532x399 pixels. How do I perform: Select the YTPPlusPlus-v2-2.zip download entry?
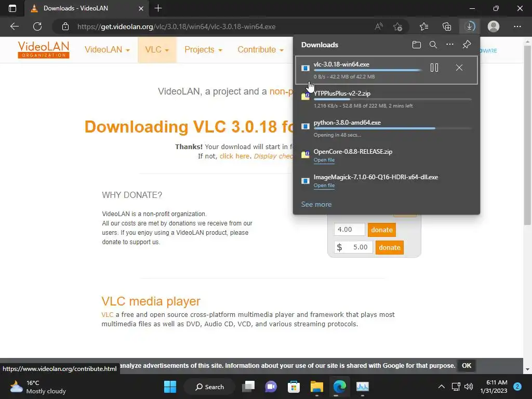[x=387, y=99]
